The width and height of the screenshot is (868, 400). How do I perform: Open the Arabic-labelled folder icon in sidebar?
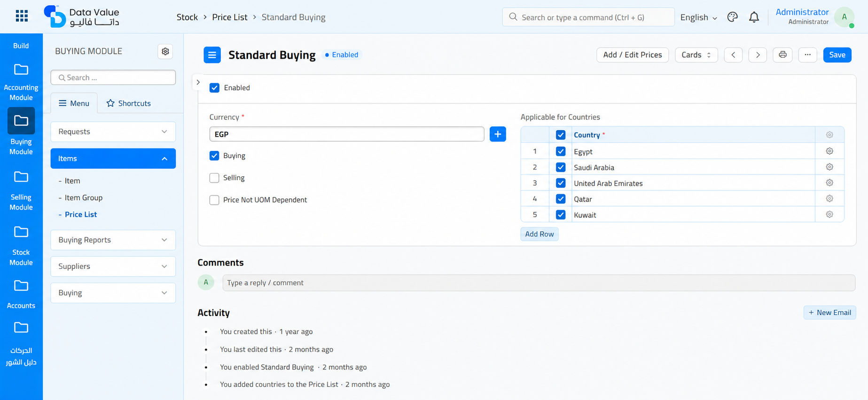(21, 327)
